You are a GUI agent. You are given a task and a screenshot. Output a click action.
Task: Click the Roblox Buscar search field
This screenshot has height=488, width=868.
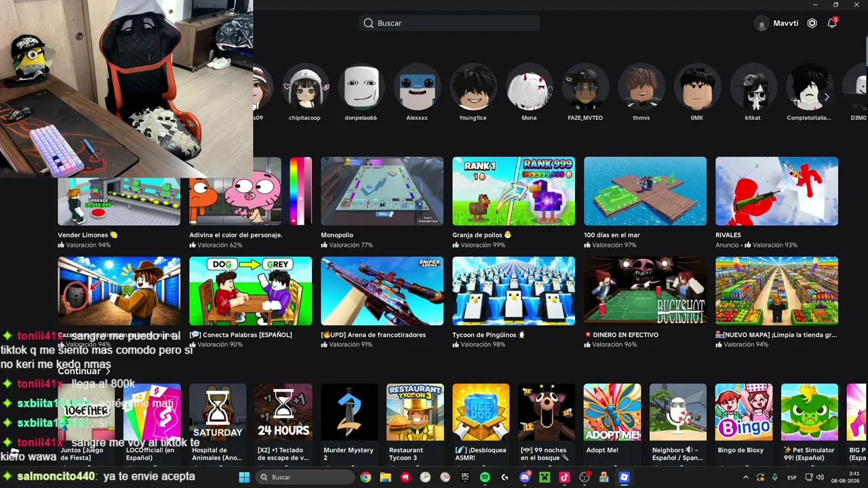tap(449, 23)
